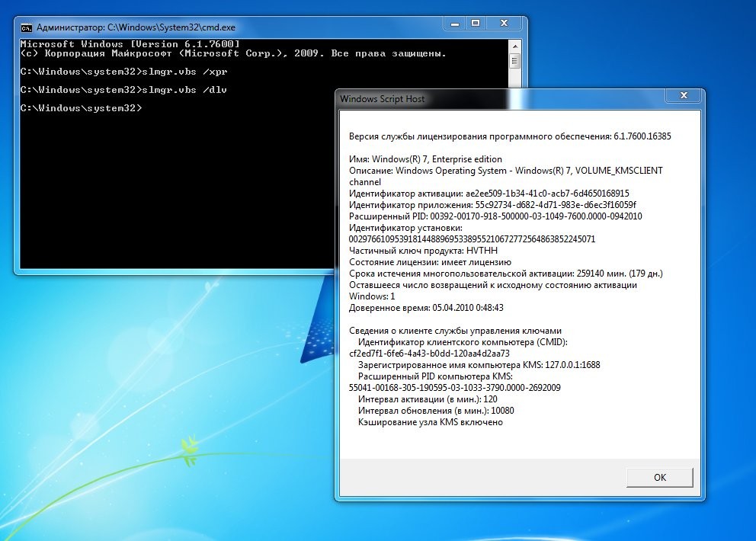This screenshot has height=541, width=756.
Task: Click the activation ID ae2ee509 line
Action: (489, 194)
